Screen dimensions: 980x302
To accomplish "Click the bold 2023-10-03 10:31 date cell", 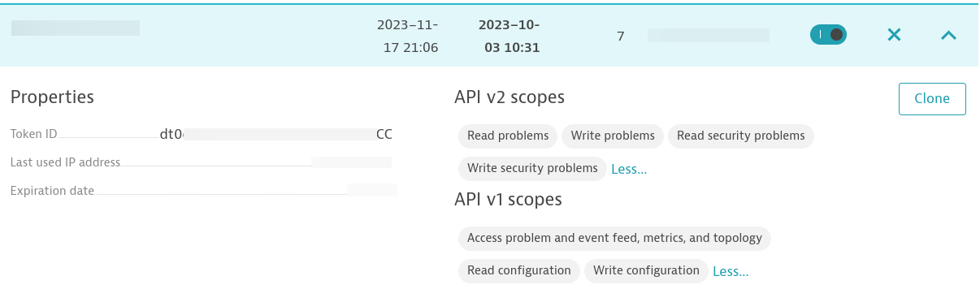I will tap(510, 36).
